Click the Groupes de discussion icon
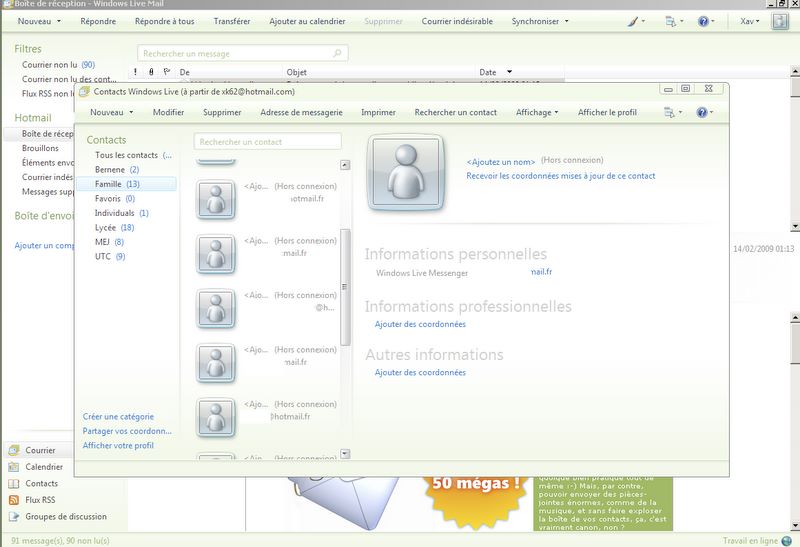The height and width of the screenshot is (547, 800). (14, 516)
